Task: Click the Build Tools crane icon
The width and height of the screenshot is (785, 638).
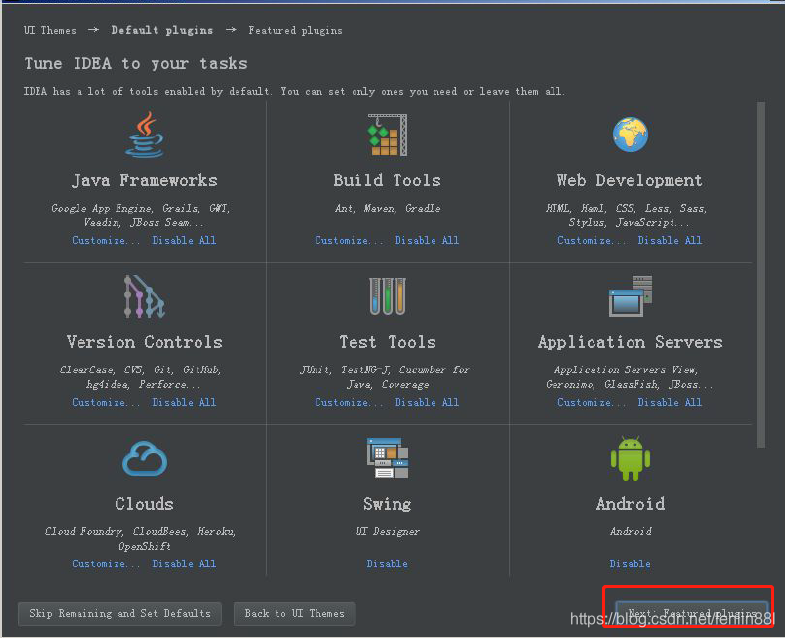Action: point(387,135)
